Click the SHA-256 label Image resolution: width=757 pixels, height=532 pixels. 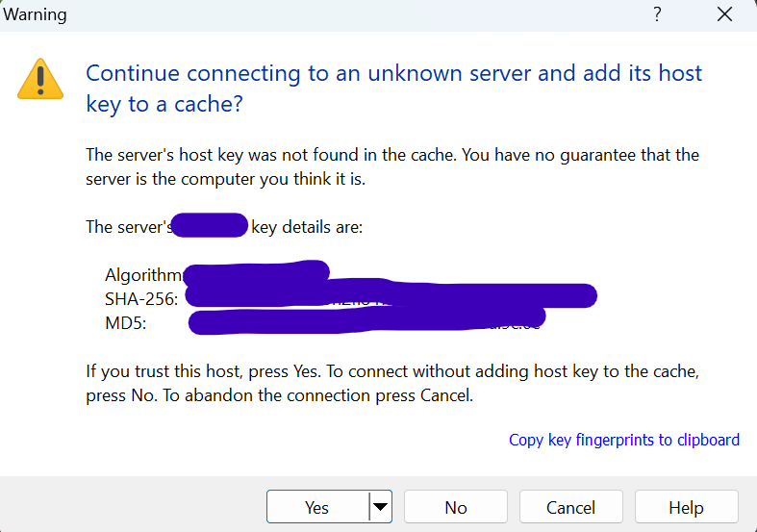tap(141, 299)
